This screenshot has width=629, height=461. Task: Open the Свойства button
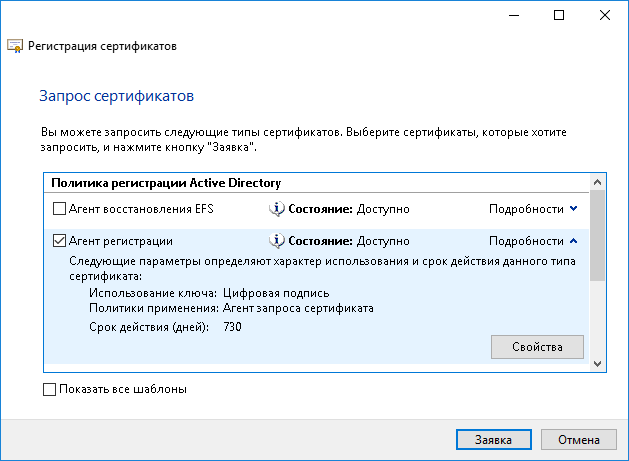point(537,346)
